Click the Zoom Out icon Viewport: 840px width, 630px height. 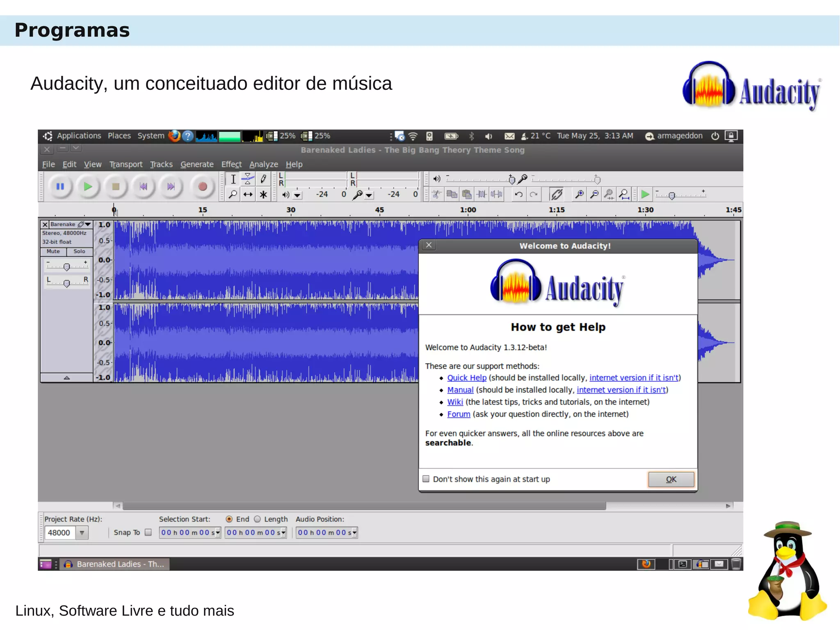pyautogui.click(x=594, y=194)
